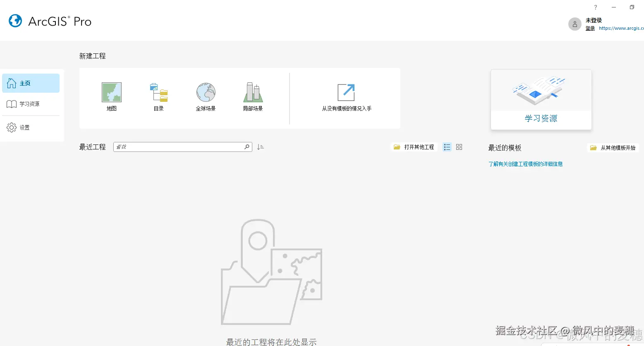
Task: Restore down the ArcGIS Pro window
Action: [632, 7]
